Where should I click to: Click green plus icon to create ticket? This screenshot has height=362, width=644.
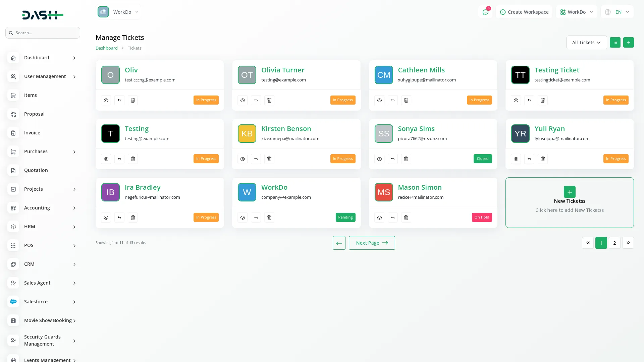pyautogui.click(x=628, y=42)
